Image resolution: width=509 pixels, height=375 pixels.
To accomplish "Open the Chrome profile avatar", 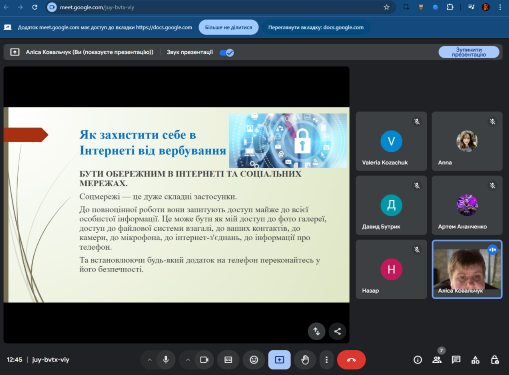I will 486,7.
